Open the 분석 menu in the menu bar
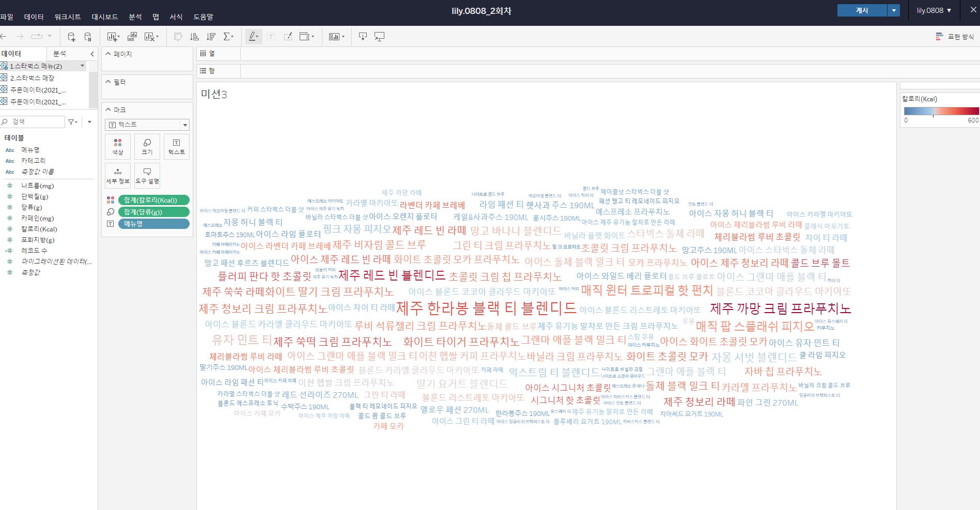 [135, 17]
